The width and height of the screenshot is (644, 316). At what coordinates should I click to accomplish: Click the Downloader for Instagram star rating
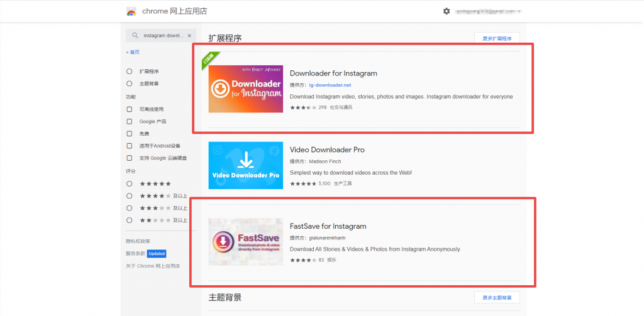(x=303, y=107)
